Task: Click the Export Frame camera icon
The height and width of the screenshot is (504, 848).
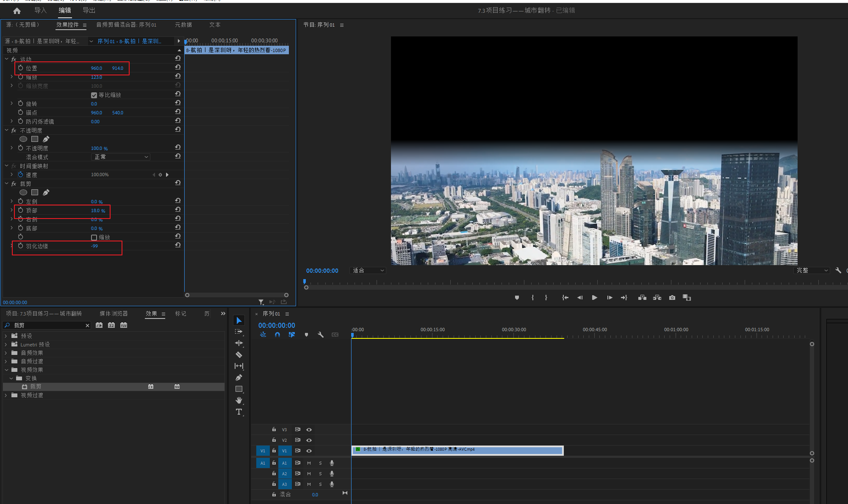Action: coord(672,298)
